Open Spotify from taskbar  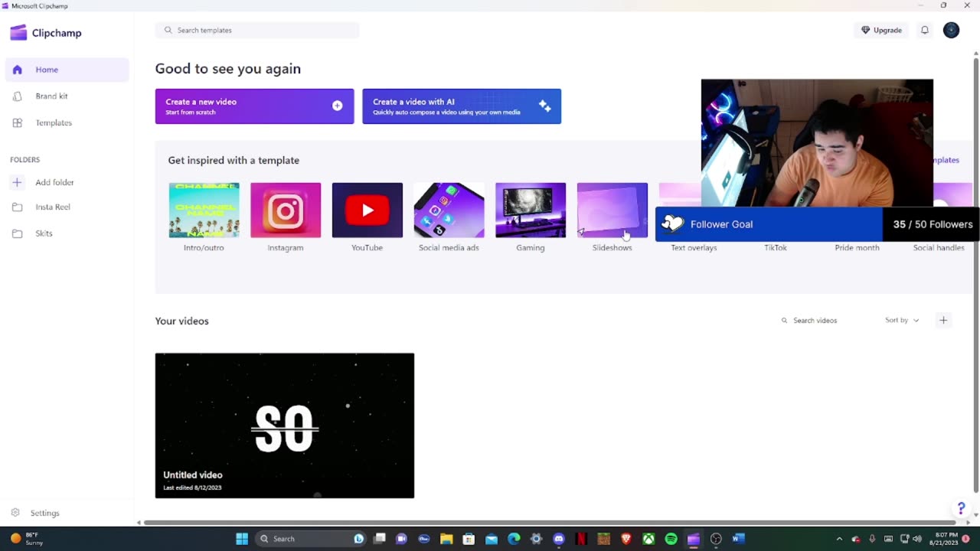[671, 539]
